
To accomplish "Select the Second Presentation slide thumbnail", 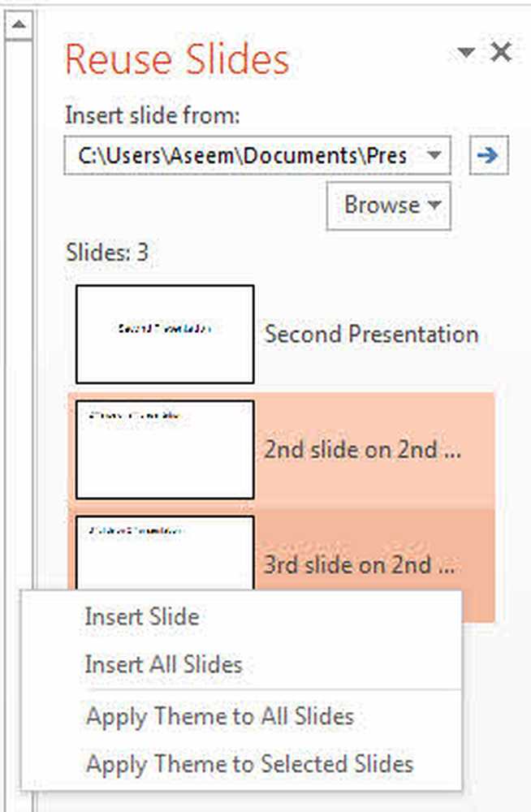I will [x=165, y=334].
